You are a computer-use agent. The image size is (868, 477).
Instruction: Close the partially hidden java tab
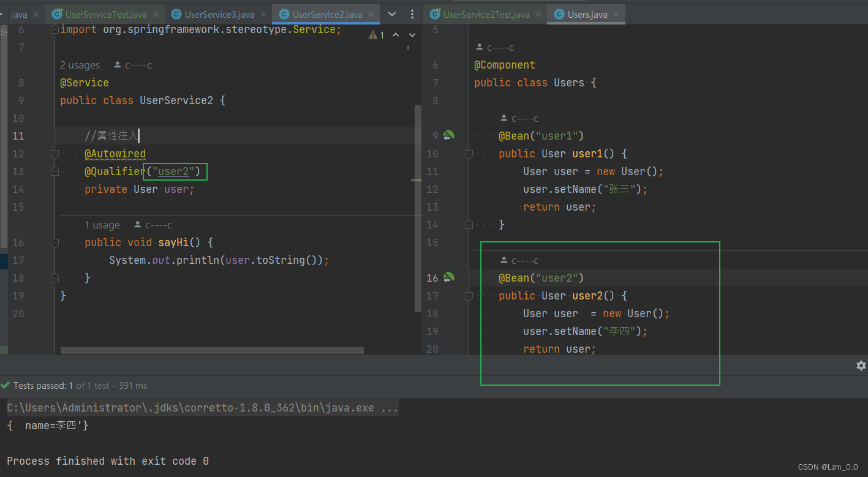click(x=37, y=14)
